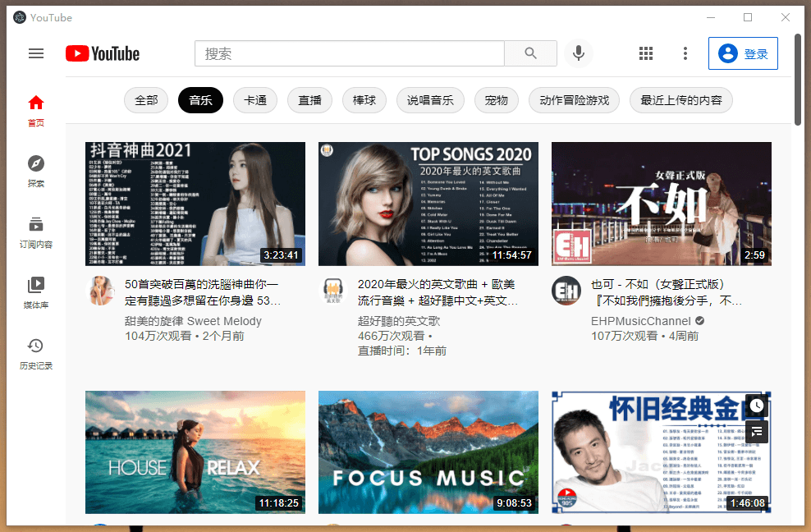
Task: Add 怀旧经典 video to queue
Action: coord(757,431)
